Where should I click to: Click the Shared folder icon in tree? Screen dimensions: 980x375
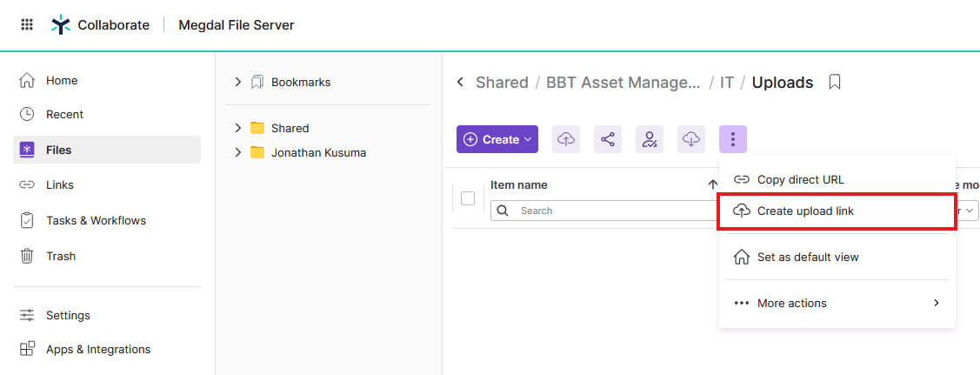(x=257, y=128)
